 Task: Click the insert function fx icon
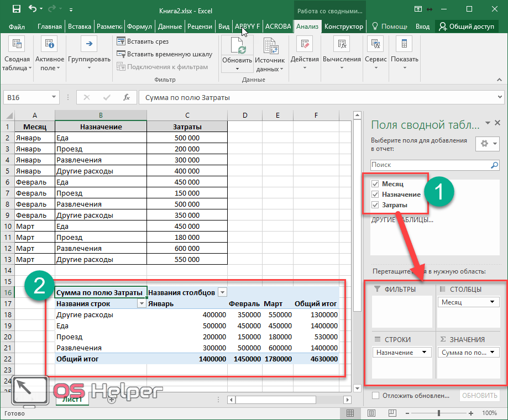127,97
